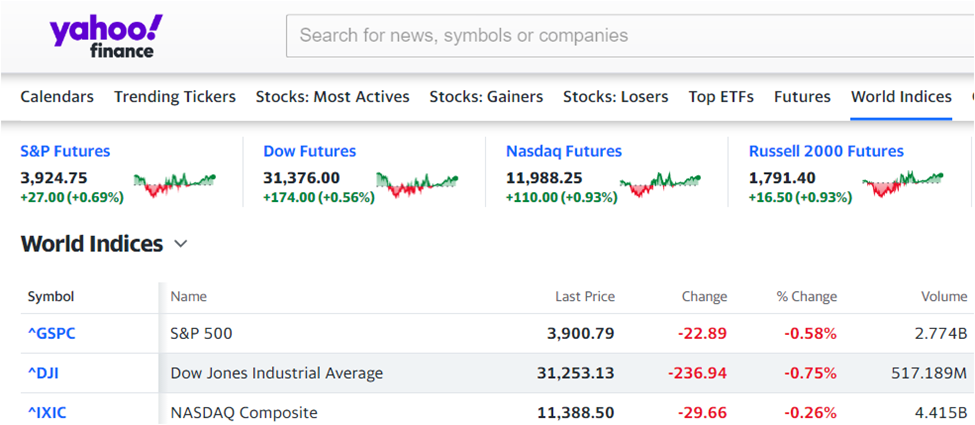Open the S&P Futures sparkline chart
975x425 pixels.
[x=175, y=185]
